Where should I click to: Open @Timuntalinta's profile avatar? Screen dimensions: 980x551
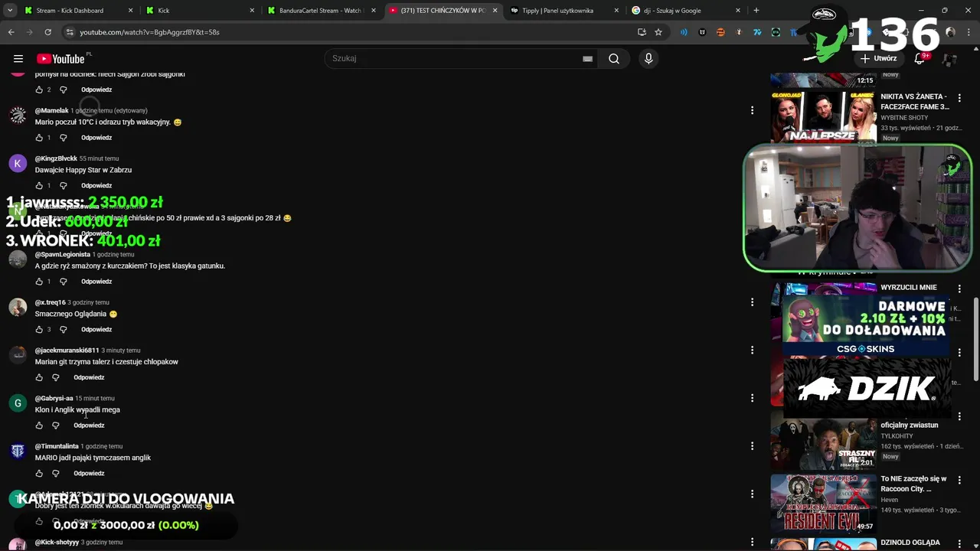coord(18,452)
